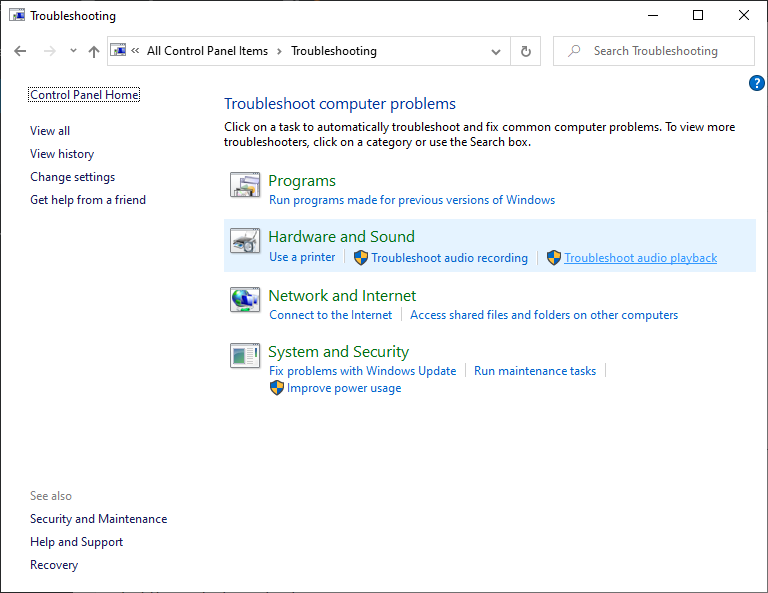Click the Back arrow navigation button
This screenshot has width=768, height=593.
click(20, 51)
